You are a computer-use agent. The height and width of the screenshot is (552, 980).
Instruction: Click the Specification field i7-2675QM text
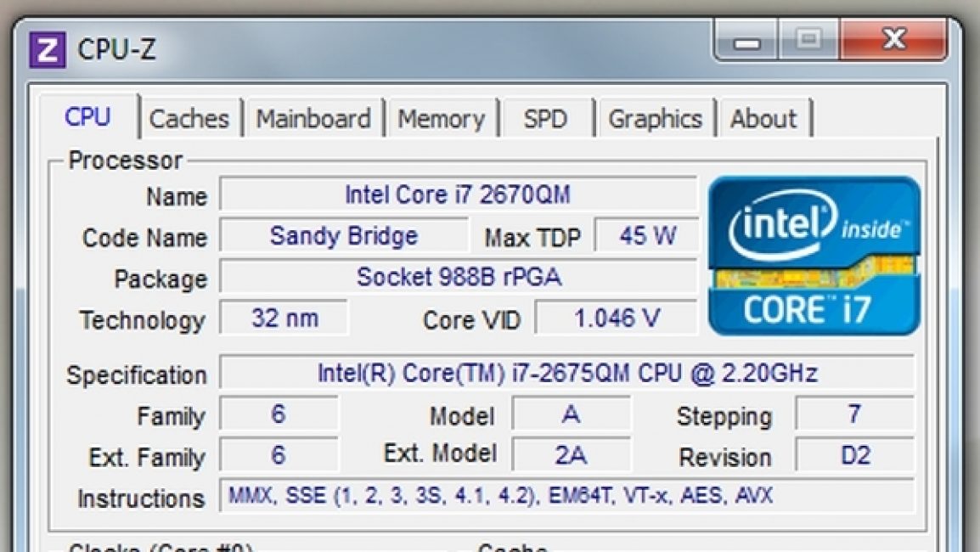[567, 373]
